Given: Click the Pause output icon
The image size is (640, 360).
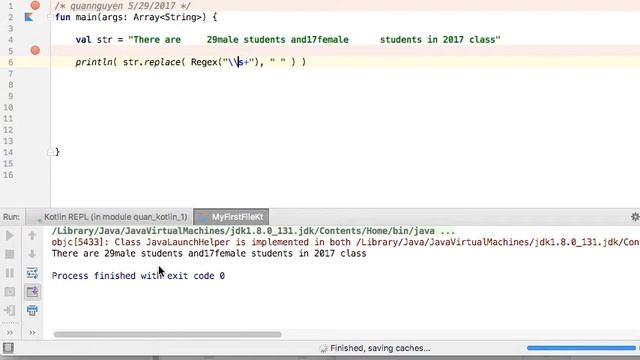Looking at the screenshot, I should click(x=10, y=273).
